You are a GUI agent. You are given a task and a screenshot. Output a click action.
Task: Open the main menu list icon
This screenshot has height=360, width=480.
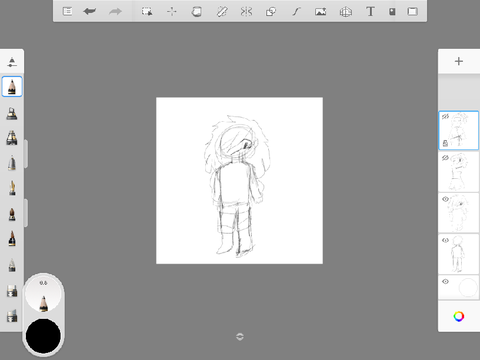tap(68, 12)
